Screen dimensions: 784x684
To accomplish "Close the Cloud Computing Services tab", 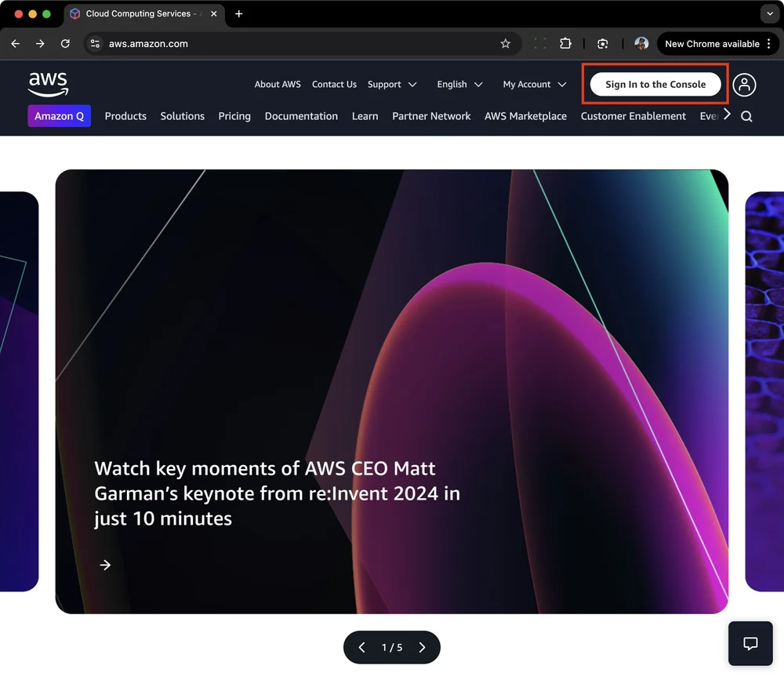I will click(x=213, y=14).
